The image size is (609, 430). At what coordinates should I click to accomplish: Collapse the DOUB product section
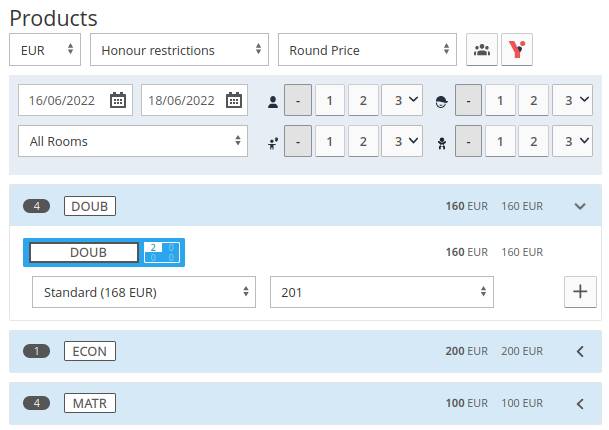point(580,206)
